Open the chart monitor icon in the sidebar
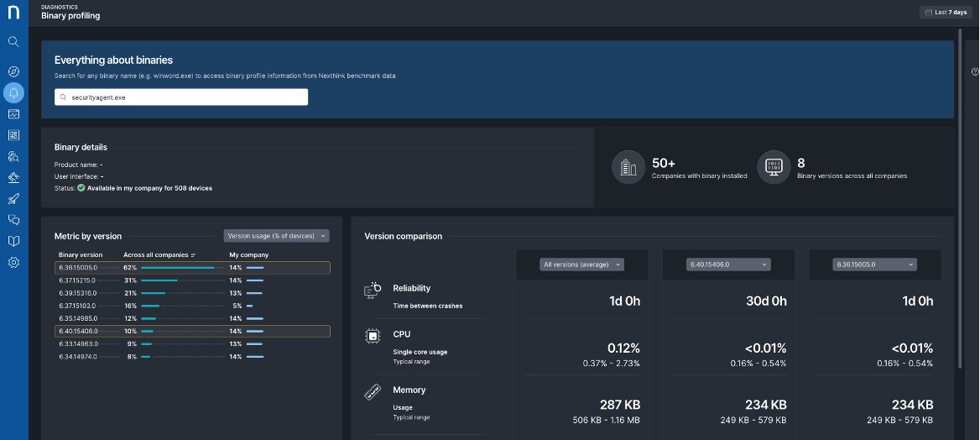This screenshot has width=980, height=440. [x=13, y=114]
